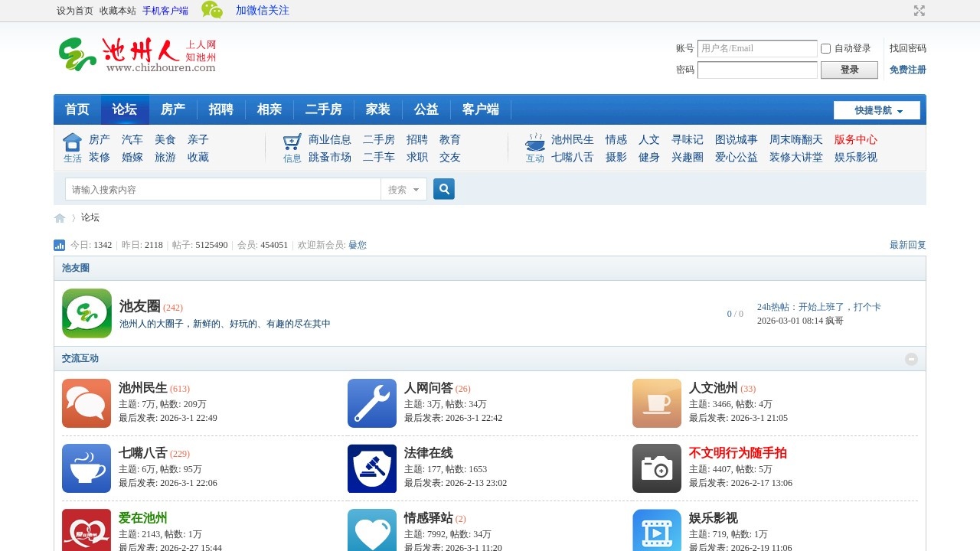
Task: Open the 快捷导航 dropdown
Action: 877,110
